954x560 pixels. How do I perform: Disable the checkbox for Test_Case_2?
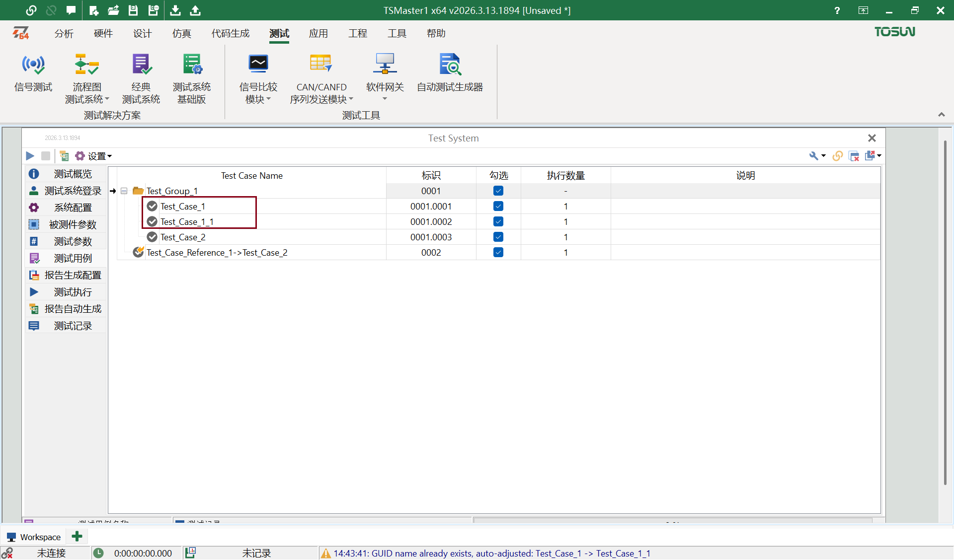(498, 237)
